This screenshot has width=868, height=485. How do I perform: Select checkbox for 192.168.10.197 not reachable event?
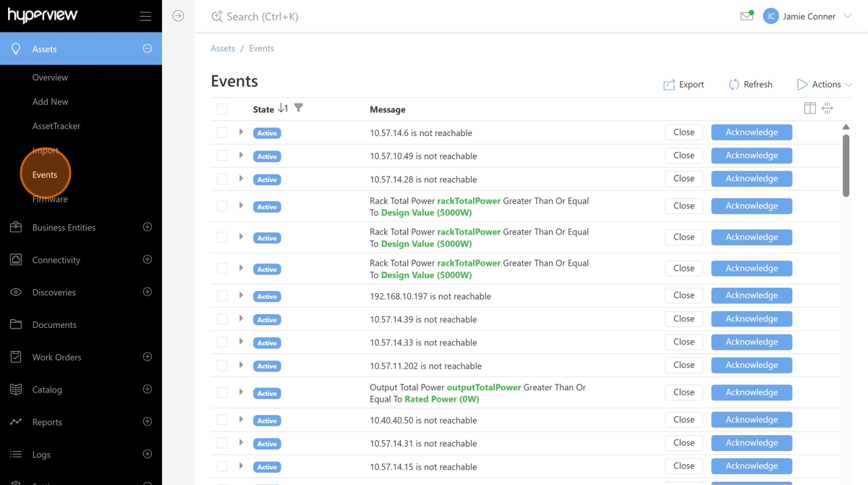(222, 295)
